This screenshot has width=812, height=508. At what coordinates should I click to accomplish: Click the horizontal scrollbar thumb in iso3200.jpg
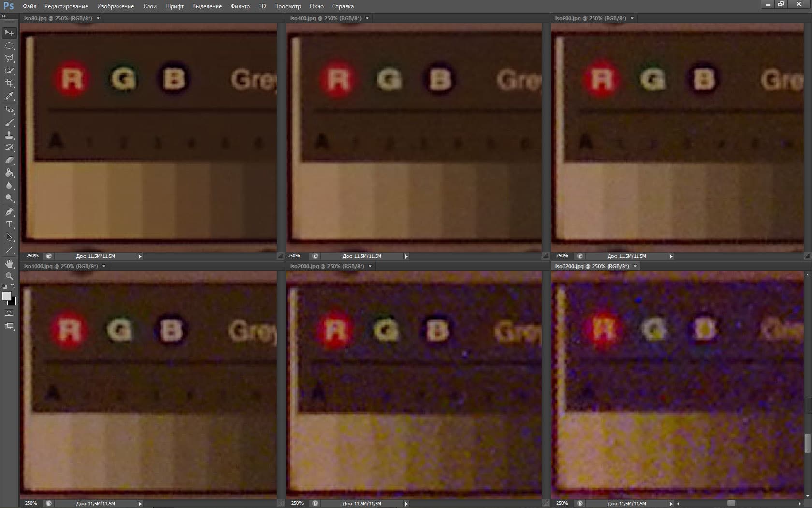click(731, 503)
